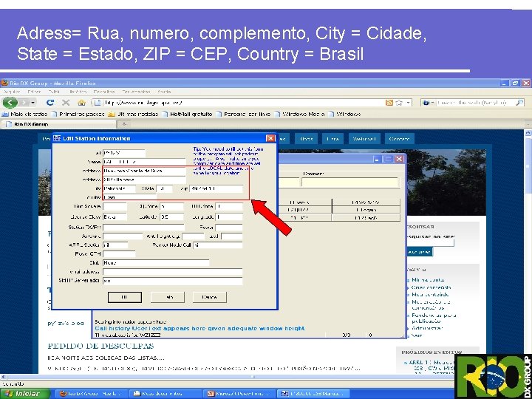This screenshot has height=399, width=532.
Task: Bookmark page with star icon
Action: (x=399, y=103)
